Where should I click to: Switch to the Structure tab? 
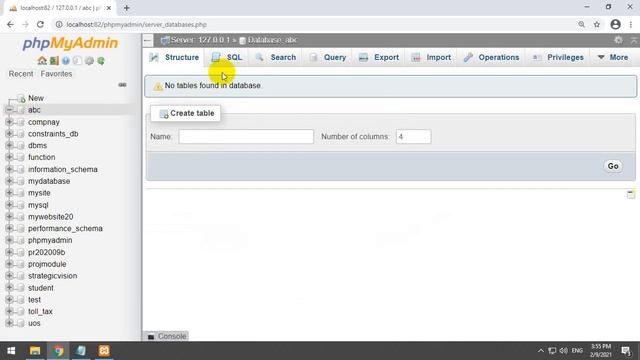tap(174, 58)
